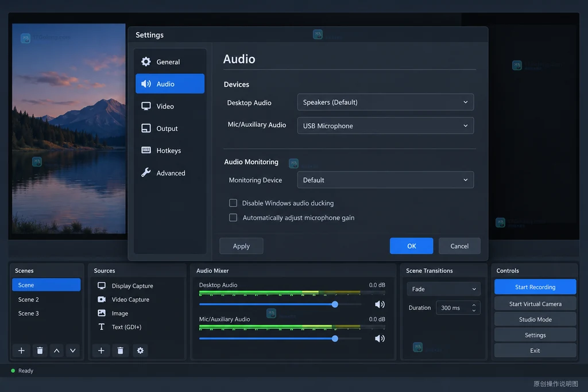This screenshot has width=588, height=392.
Task: Open the Advanced settings category
Action: (x=170, y=173)
